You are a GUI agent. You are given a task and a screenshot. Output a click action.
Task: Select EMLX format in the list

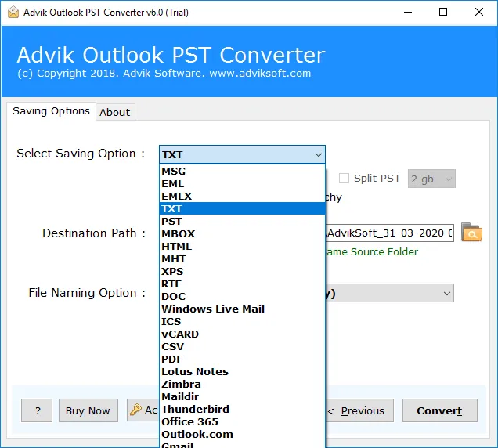[242, 196]
